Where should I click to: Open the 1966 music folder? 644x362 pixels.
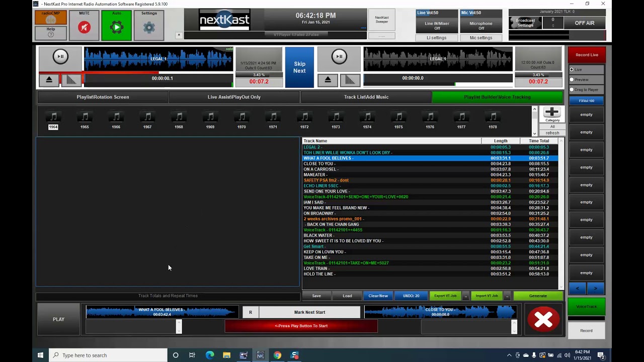click(116, 121)
